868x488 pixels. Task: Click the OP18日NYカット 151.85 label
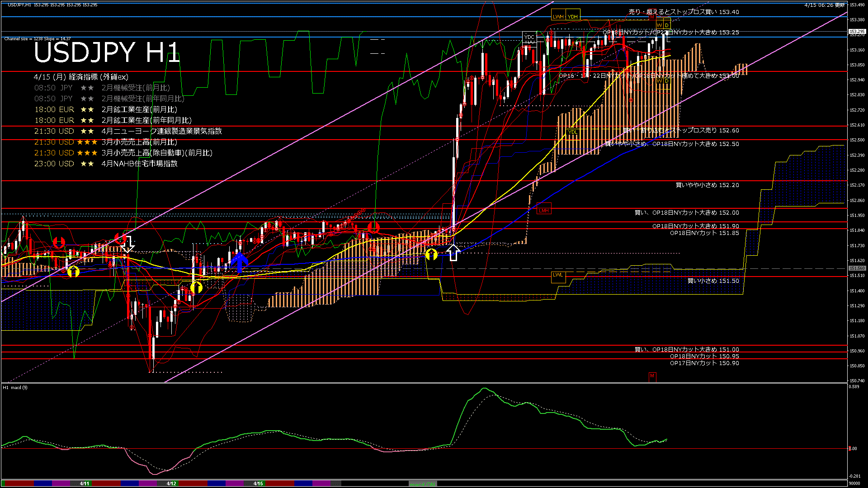click(704, 233)
